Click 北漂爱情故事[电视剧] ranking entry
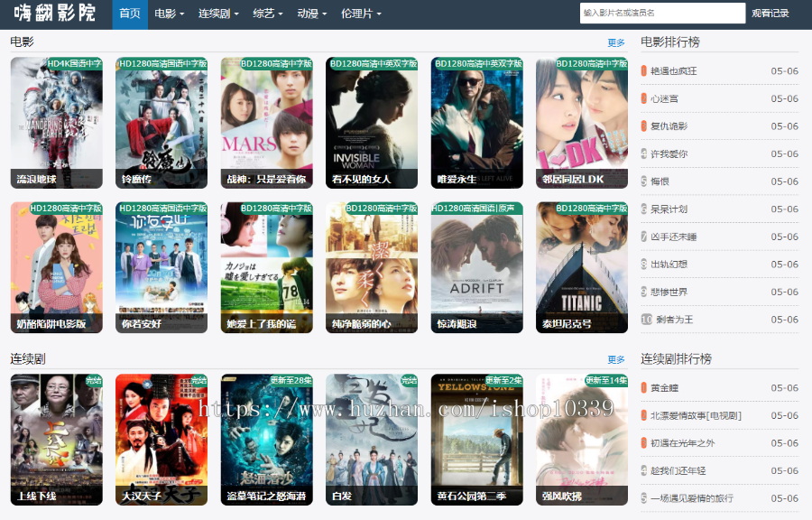The width and height of the screenshot is (812, 520). 696,415
